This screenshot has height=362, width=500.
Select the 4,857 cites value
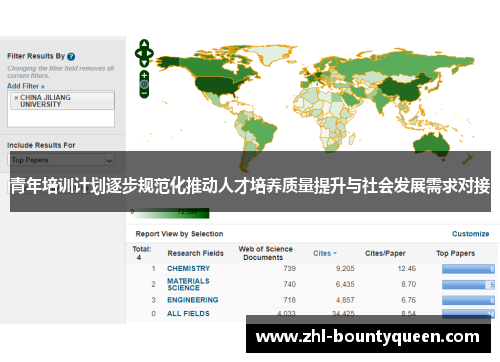(345, 300)
